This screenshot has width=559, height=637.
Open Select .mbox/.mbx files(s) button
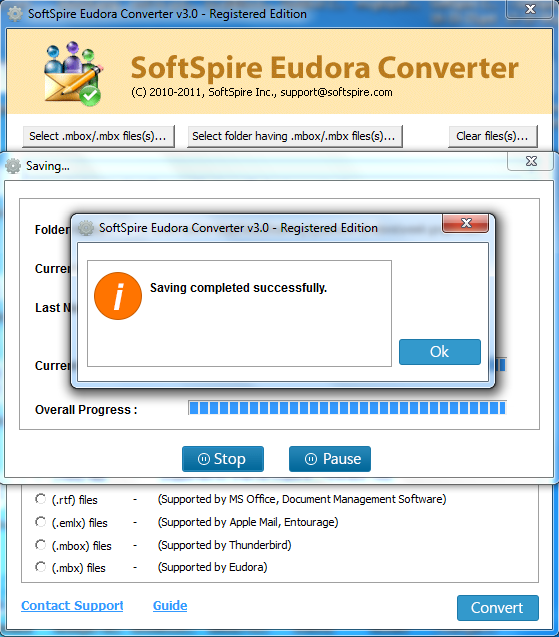pyautogui.click(x=99, y=136)
